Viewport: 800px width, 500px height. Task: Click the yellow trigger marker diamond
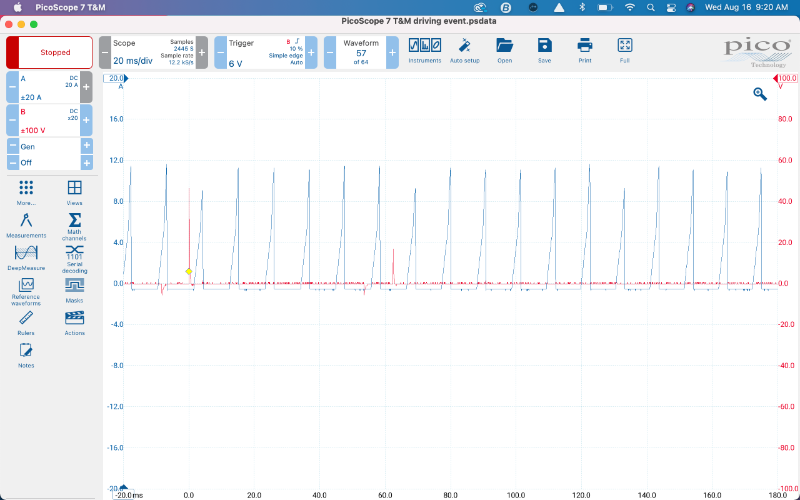(x=188, y=271)
